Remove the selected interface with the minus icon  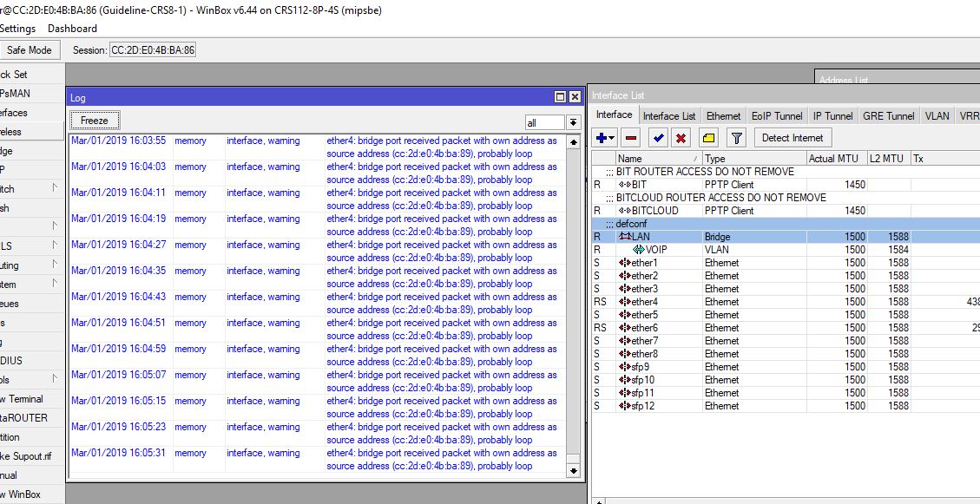click(x=631, y=138)
